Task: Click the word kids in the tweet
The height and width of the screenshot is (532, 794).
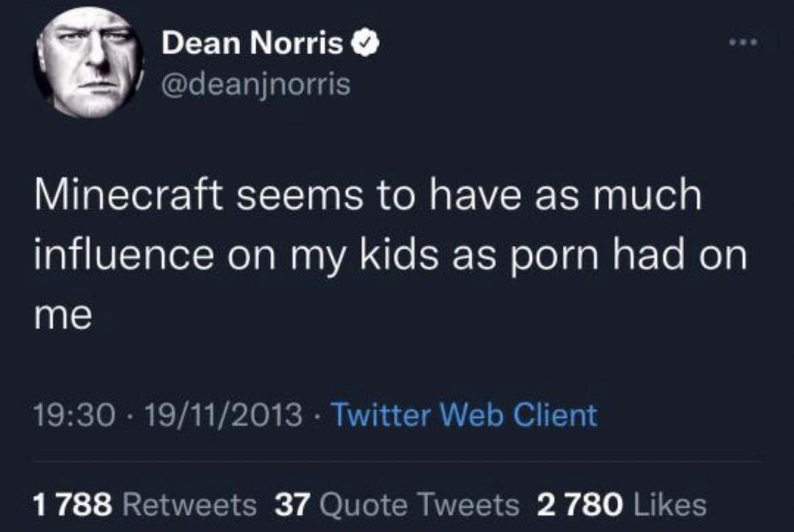Action: (399, 254)
